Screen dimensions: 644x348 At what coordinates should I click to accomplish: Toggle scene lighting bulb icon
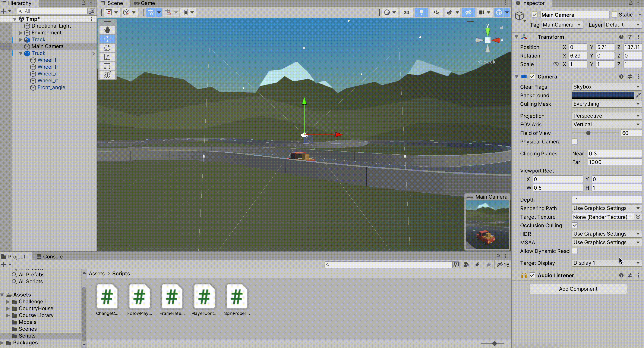[421, 12]
